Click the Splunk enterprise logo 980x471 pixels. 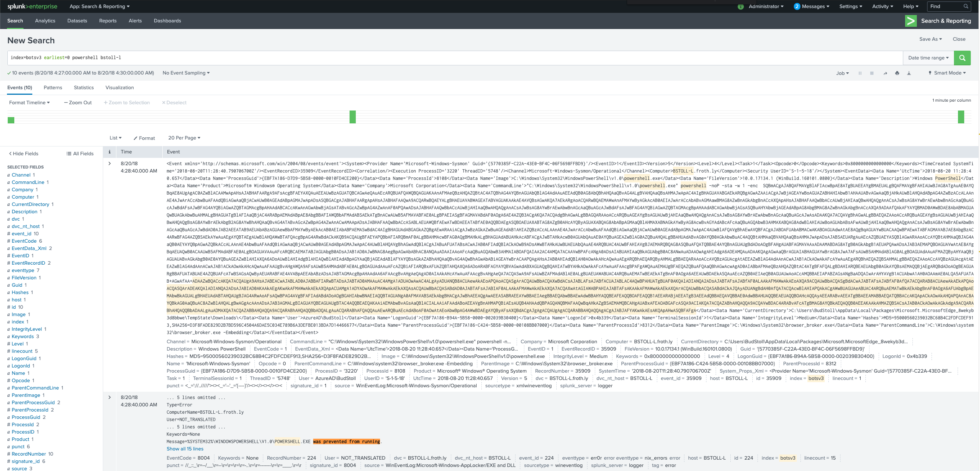coord(32,7)
